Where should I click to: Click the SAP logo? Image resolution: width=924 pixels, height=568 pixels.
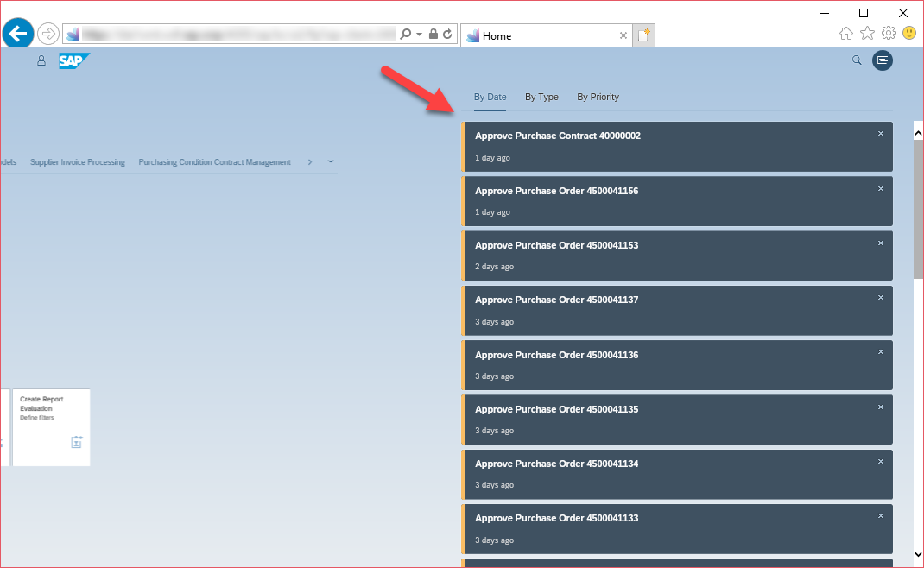pos(73,60)
